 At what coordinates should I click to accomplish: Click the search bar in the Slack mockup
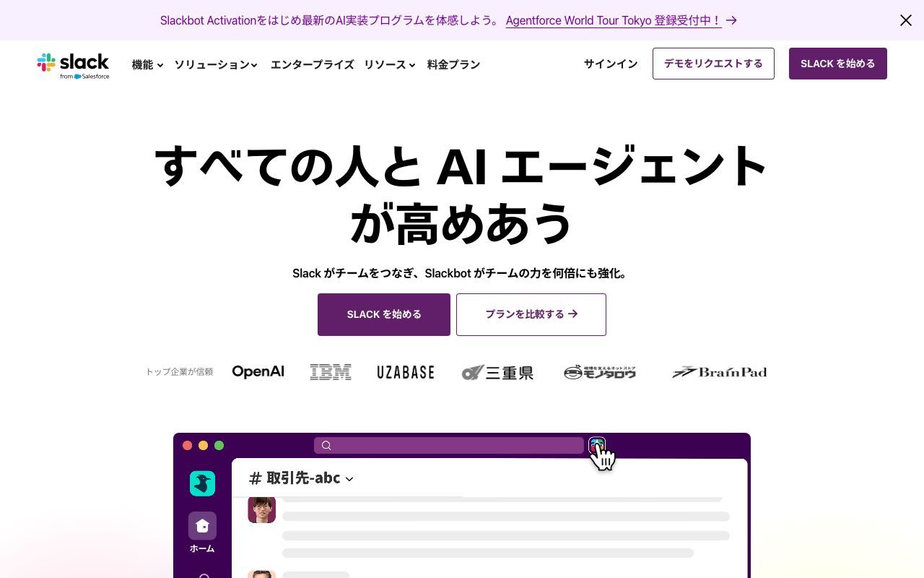[449, 445]
